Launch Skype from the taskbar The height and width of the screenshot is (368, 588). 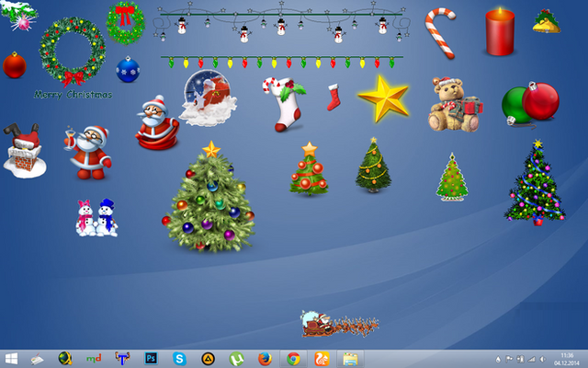(x=179, y=359)
